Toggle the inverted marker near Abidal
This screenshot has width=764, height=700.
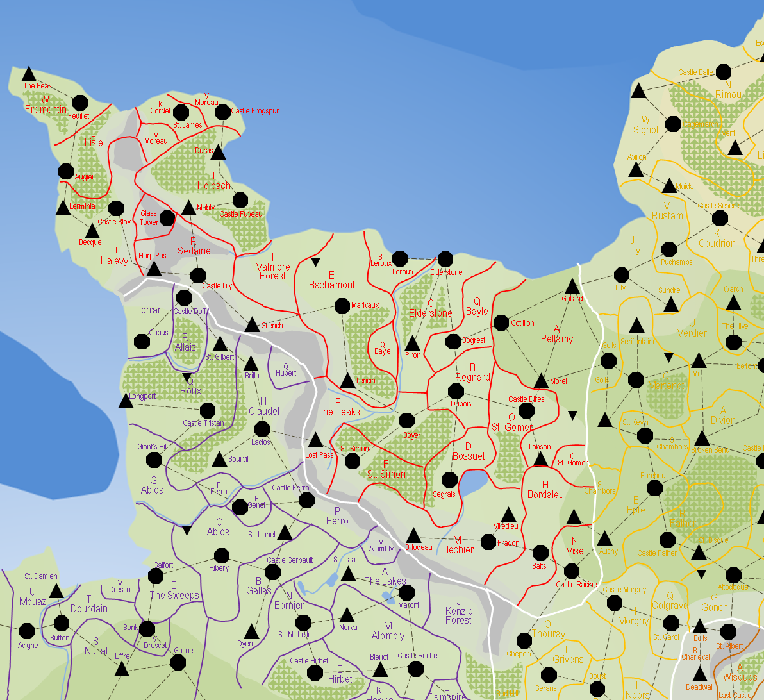coord(188,530)
